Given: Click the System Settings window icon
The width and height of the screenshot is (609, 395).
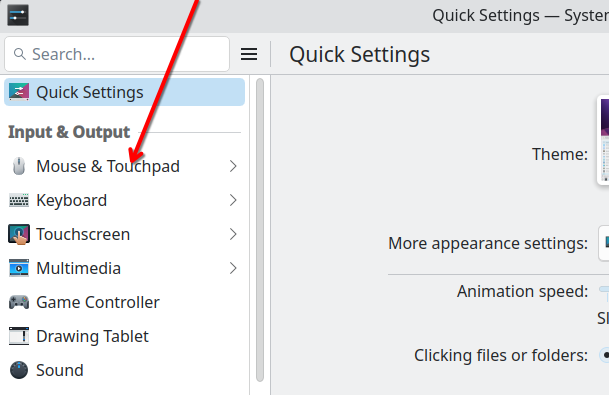Looking at the screenshot, I should (18, 15).
